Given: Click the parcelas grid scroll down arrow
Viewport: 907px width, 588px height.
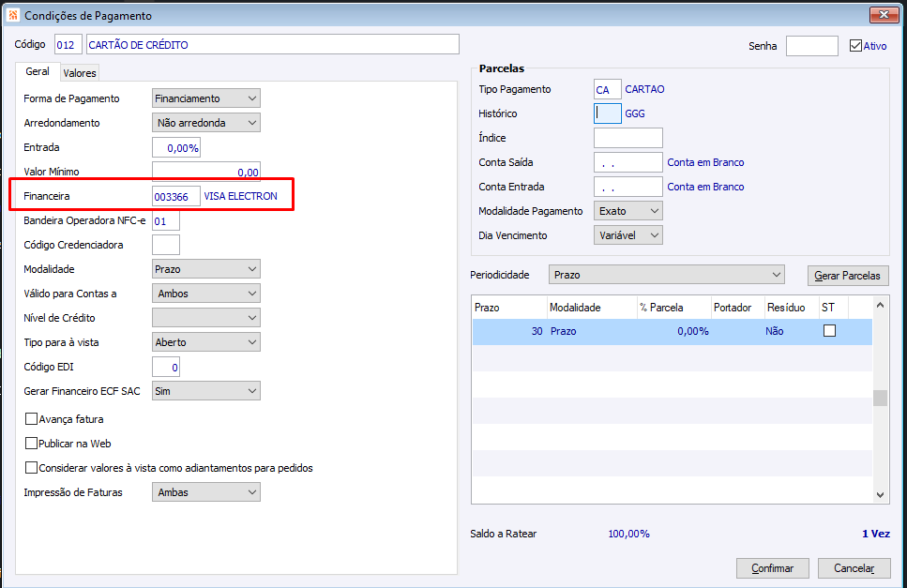Looking at the screenshot, I should [880, 495].
